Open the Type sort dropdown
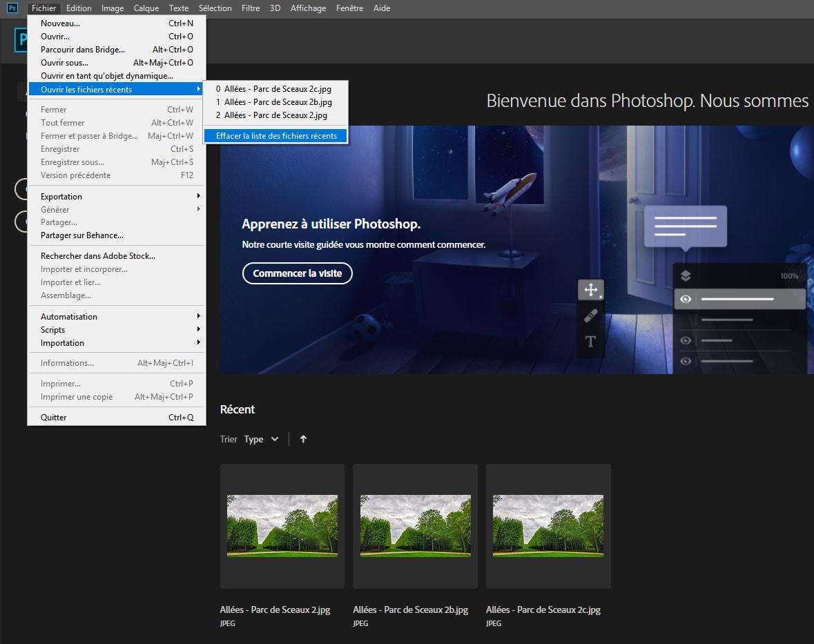Screen dimensions: 814x644 pos(262,439)
